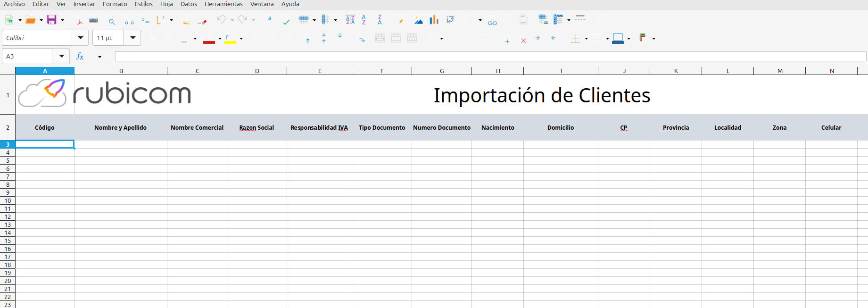
Task: Toggle italic (K) formatting
Action: point(169,38)
